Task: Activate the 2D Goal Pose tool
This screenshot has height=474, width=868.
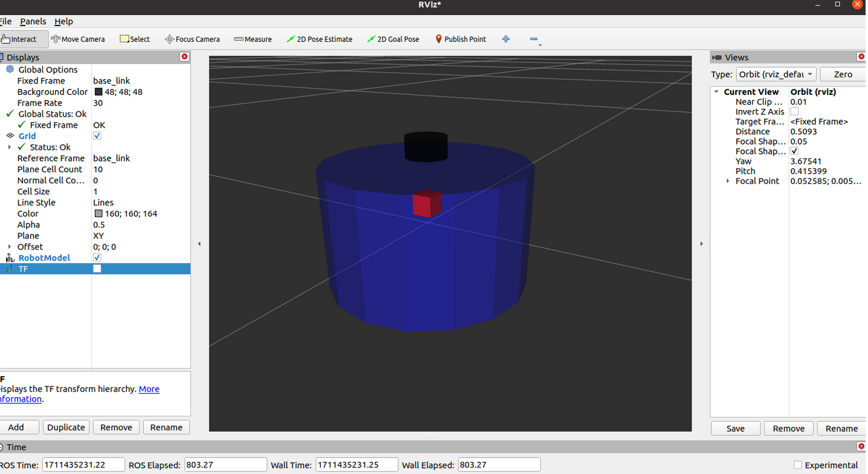Action: pyautogui.click(x=394, y=39)
